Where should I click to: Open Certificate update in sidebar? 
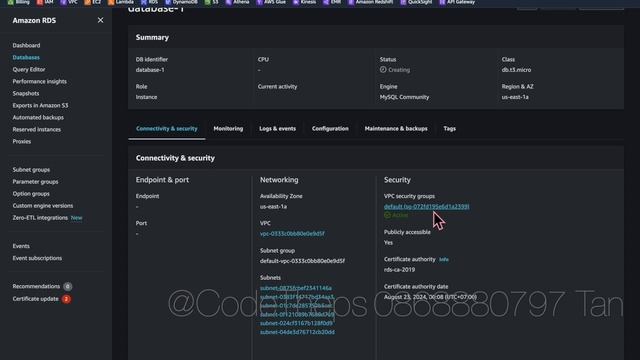pos(36,298)
